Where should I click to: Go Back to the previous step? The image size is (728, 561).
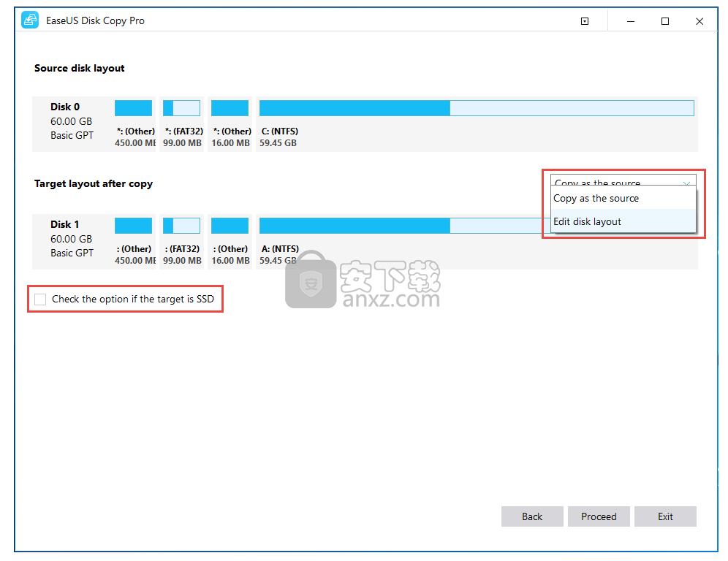pos(532,516)
